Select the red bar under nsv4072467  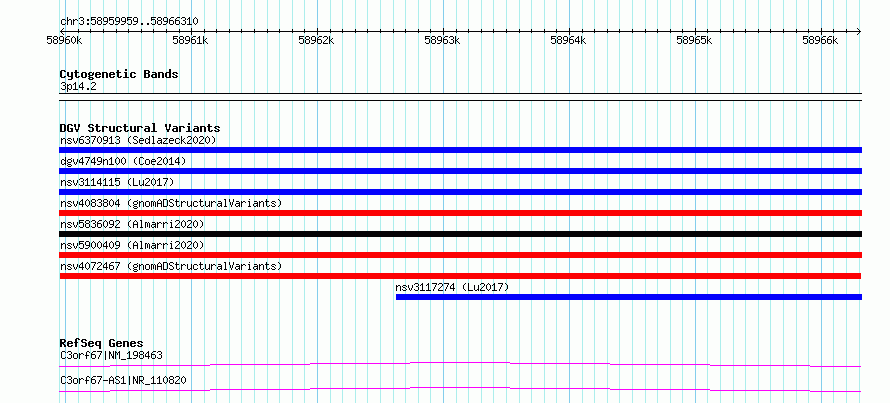tap(460, 276)
